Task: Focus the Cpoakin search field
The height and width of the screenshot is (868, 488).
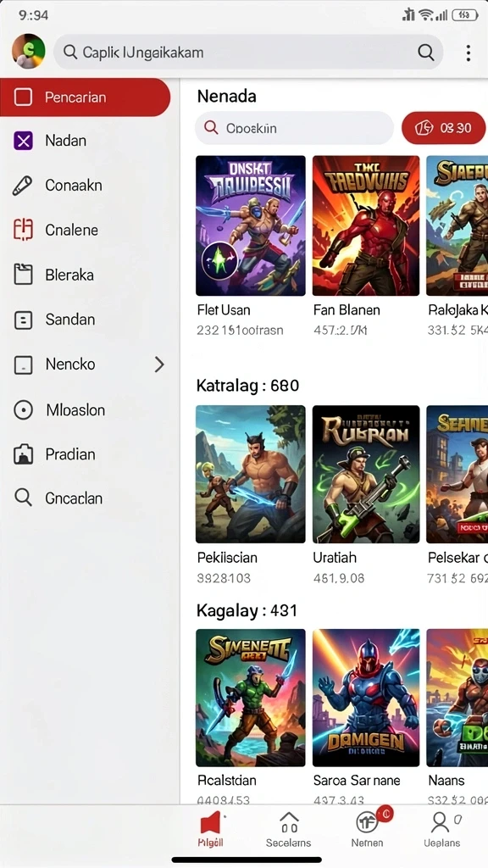Action: pyautogui.click(x=294, y=128)
